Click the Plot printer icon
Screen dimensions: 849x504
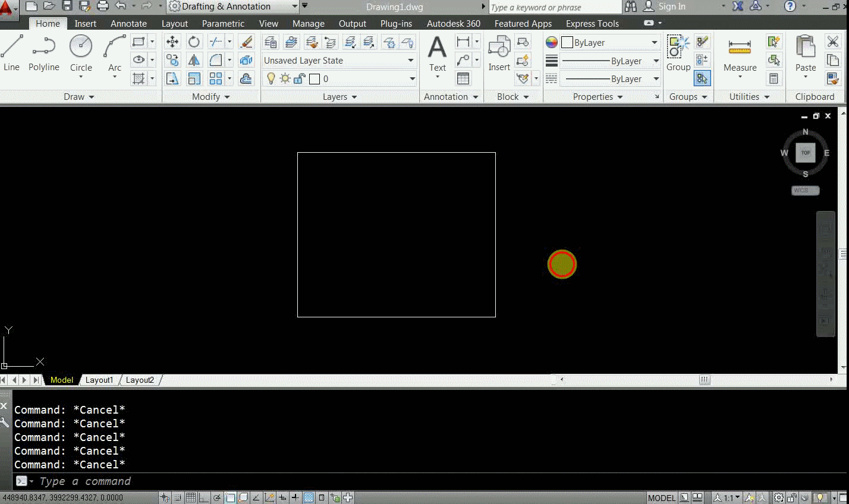(103, 6)
